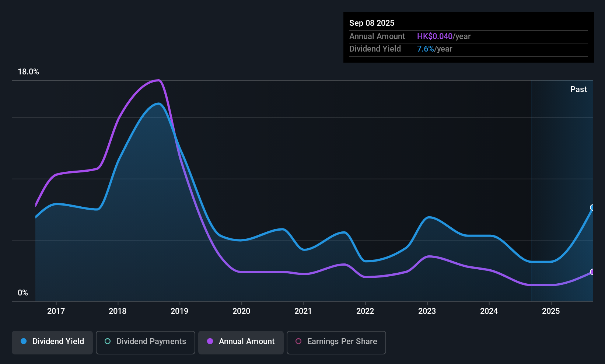This screenshot has height=364, width=605.
Task: Click the 2023 x-axis label
Action: (x=427, y=311)
